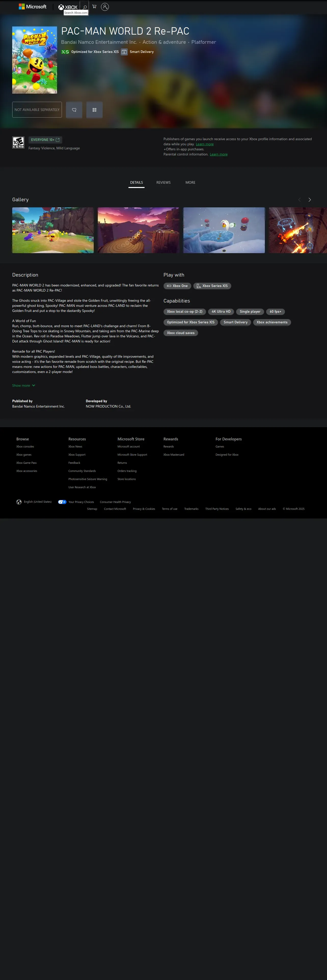The height and width of the screenshot is (980, 327).
Task: Open the grassy village gallery screenshot
Action: [53, 230]
